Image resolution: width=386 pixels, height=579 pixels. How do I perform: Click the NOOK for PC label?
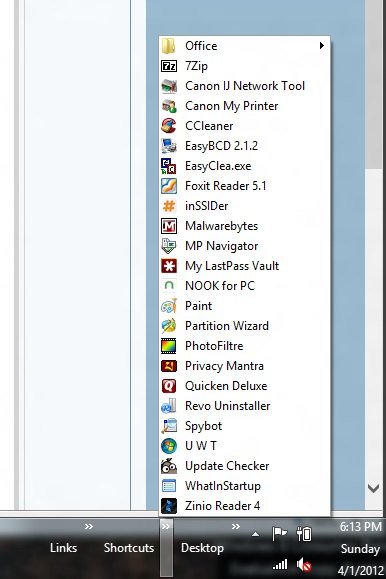coord(220,286)
